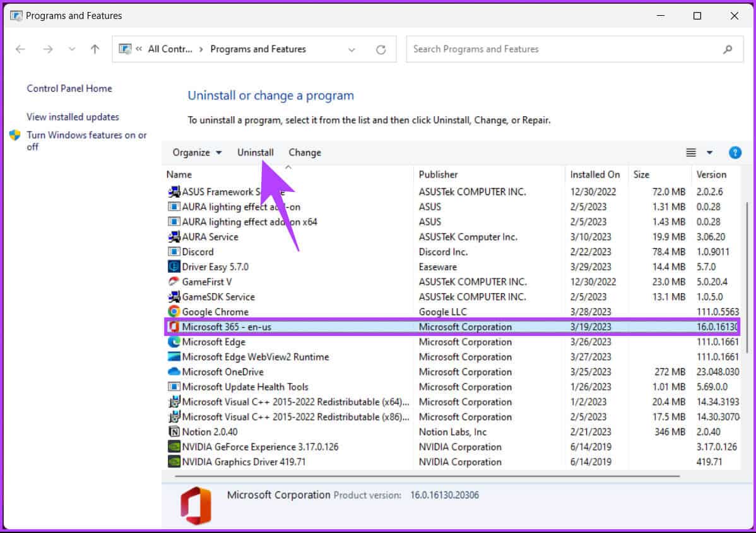Click Google LLC publisher cell
This screenshot has height=533, width=756.
[x=442, y=312]
